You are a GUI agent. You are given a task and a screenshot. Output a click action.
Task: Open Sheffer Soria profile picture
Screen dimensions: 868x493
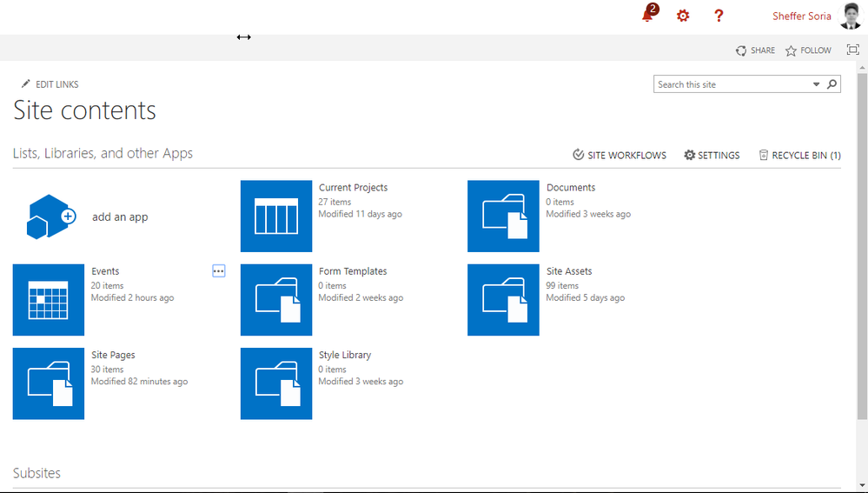point(851,16)
